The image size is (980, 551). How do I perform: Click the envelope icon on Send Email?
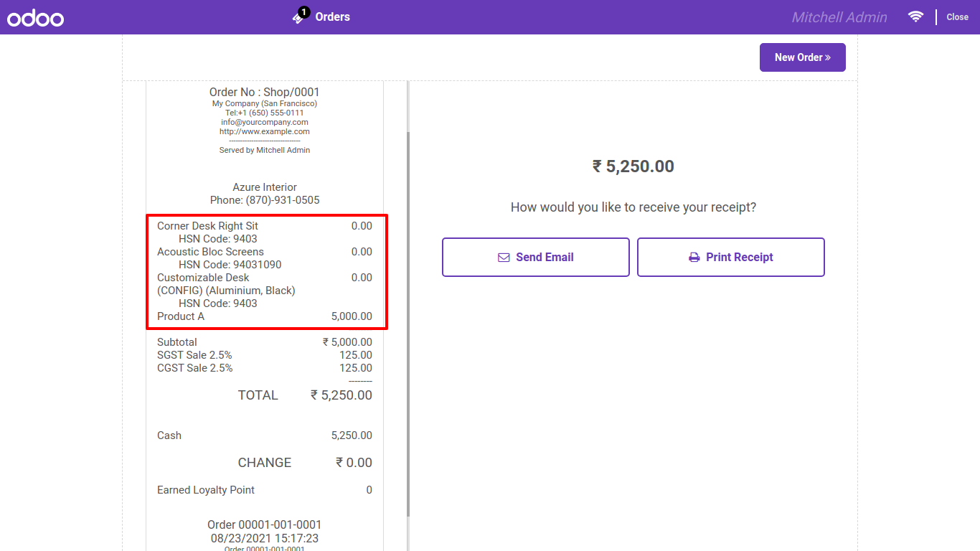click(x=504, y=258)
